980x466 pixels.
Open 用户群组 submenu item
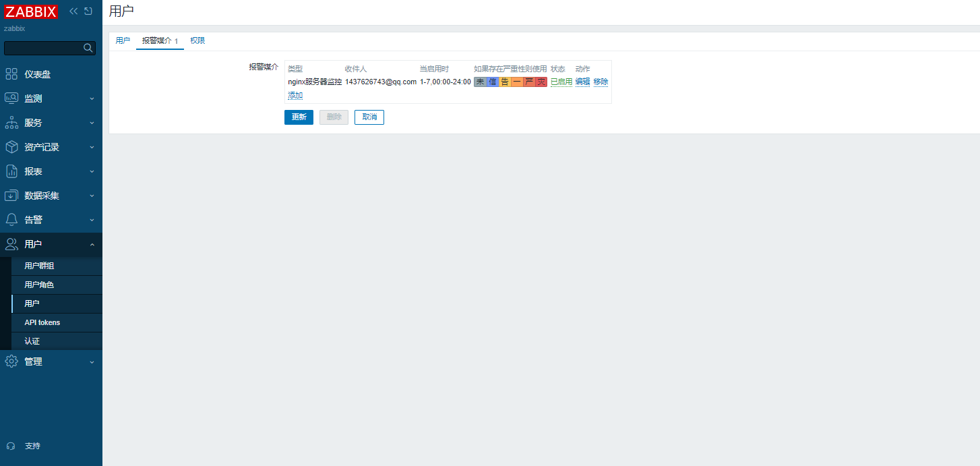pos(57,266)
